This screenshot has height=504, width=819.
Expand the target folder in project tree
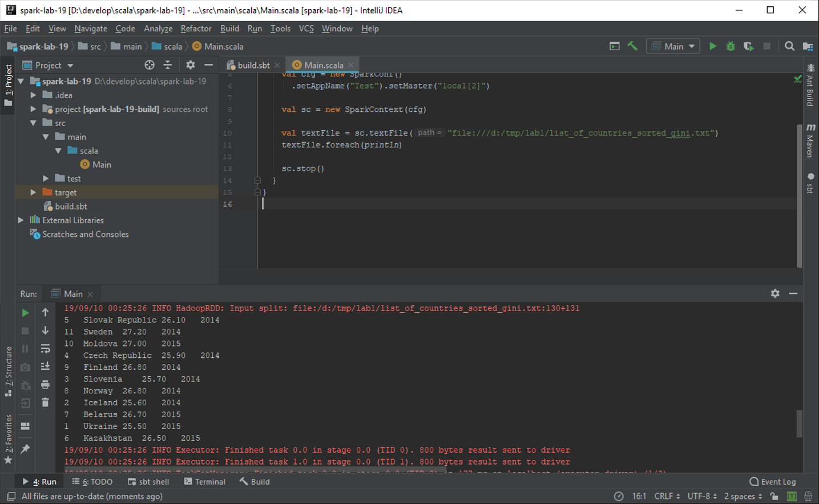[33, 192]
